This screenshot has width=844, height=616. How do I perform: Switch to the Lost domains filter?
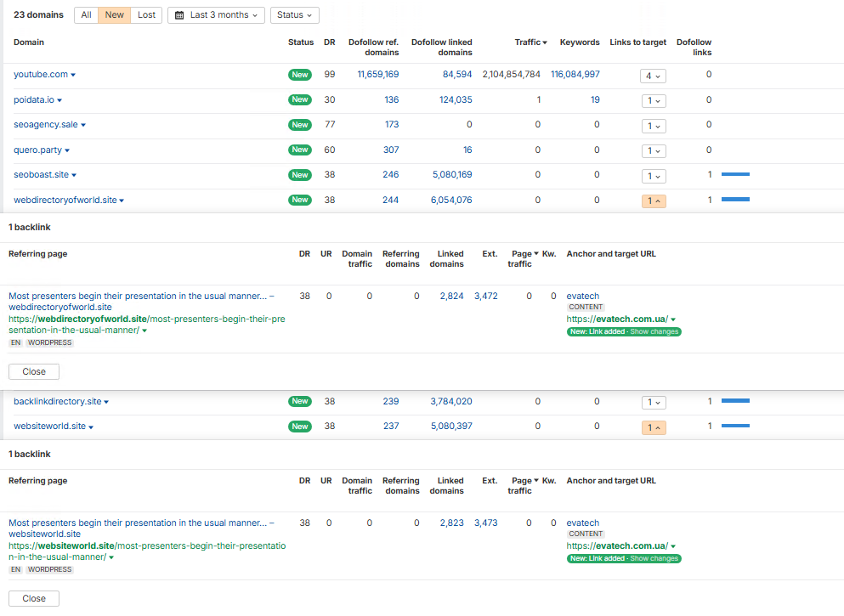click(x=146, y=15)
